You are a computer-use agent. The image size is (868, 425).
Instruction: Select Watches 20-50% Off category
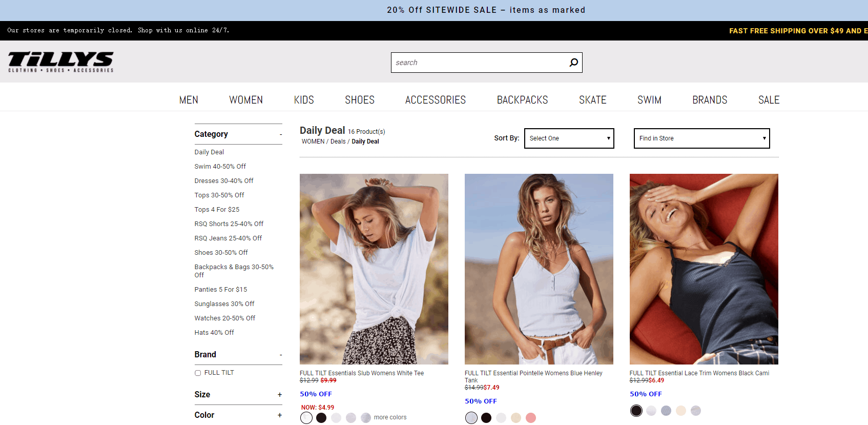coord(225,318)
